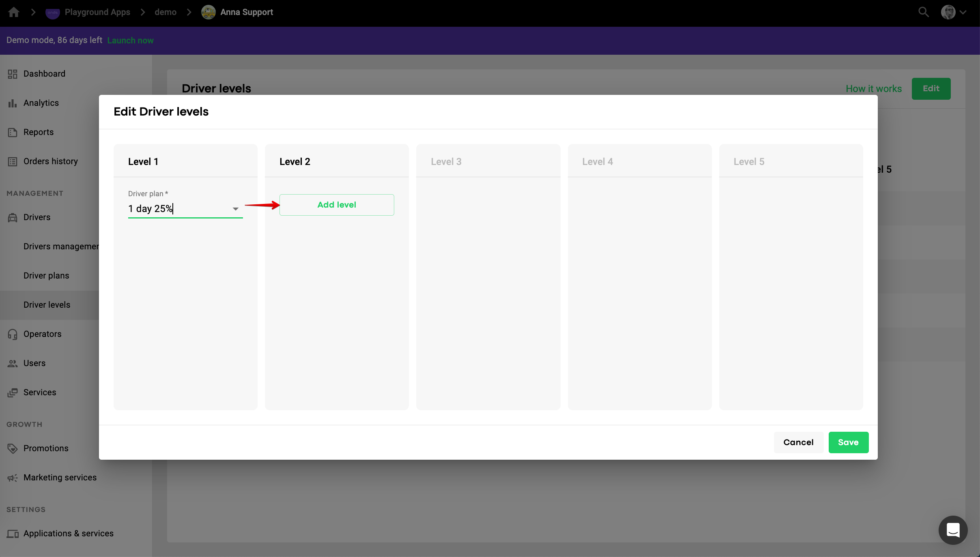The height and width of the screenshot is (557, 980).
Task: Click the Anna Support app avatar
Action: pyautogui.click(x=208, y=12)
